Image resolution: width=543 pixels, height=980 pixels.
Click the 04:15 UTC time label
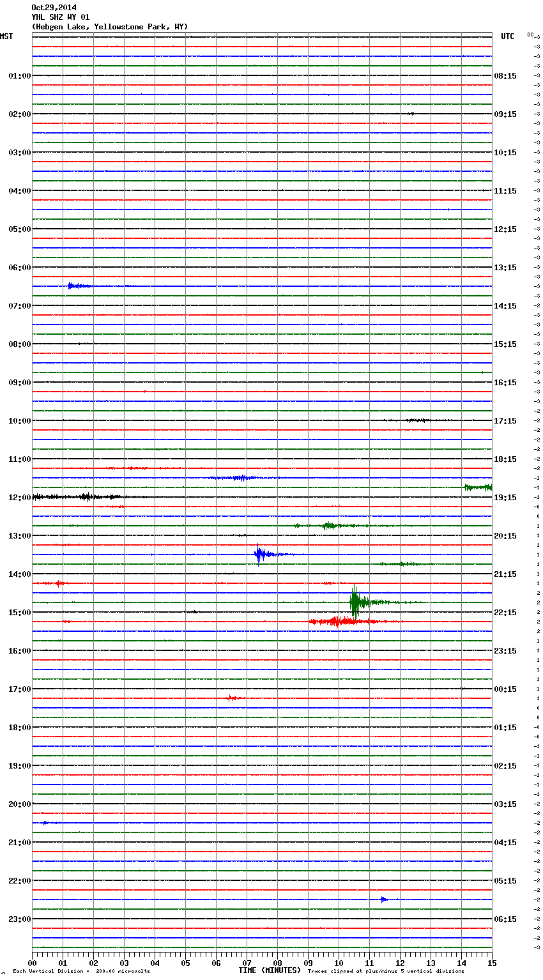(505, 843)
